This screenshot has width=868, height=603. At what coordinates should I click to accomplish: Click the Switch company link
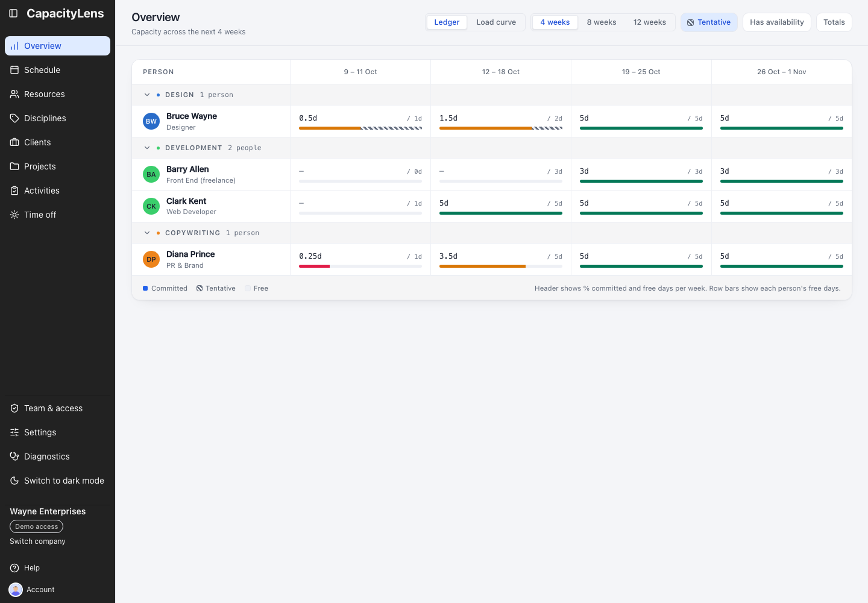(x=37, y=541)
